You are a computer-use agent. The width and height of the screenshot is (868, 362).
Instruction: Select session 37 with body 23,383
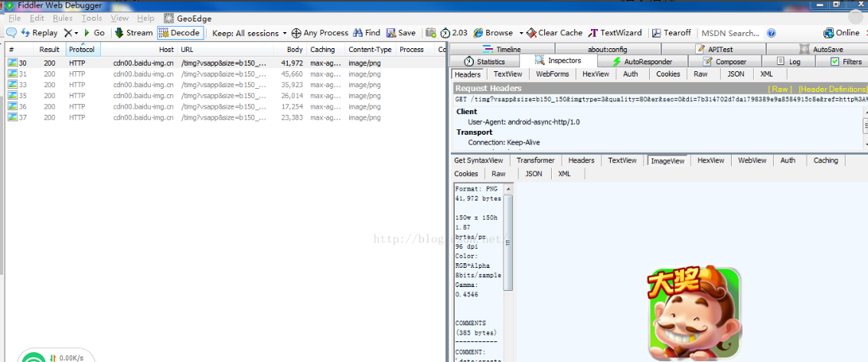tap(224, 117)
